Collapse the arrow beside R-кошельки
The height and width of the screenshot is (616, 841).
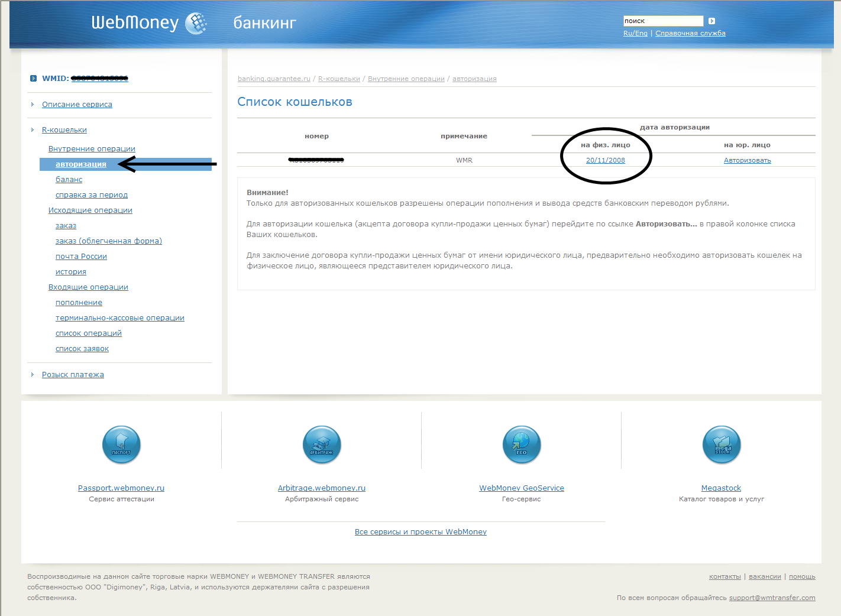click(33, 129)
